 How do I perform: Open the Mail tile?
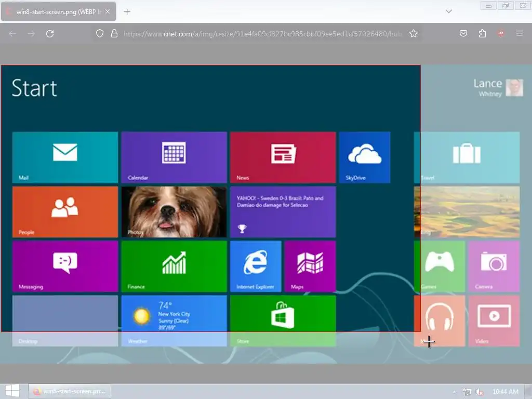pos(65,157)
